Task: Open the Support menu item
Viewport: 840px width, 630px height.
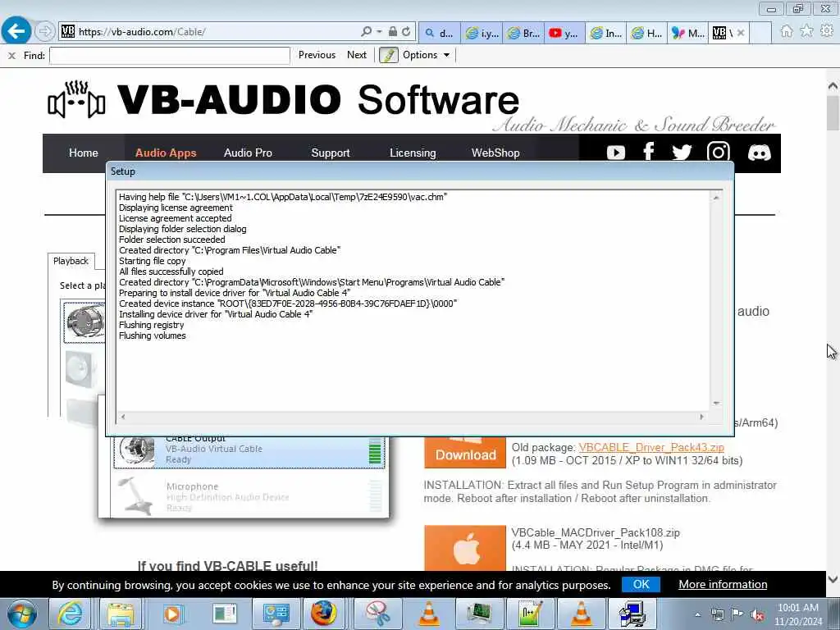Action: click(330, 153)
